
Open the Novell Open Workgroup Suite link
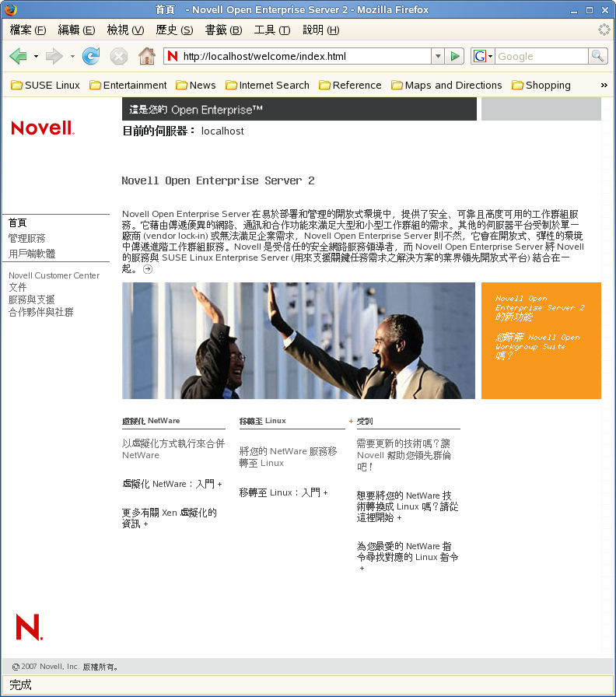[x=537, y=346]
